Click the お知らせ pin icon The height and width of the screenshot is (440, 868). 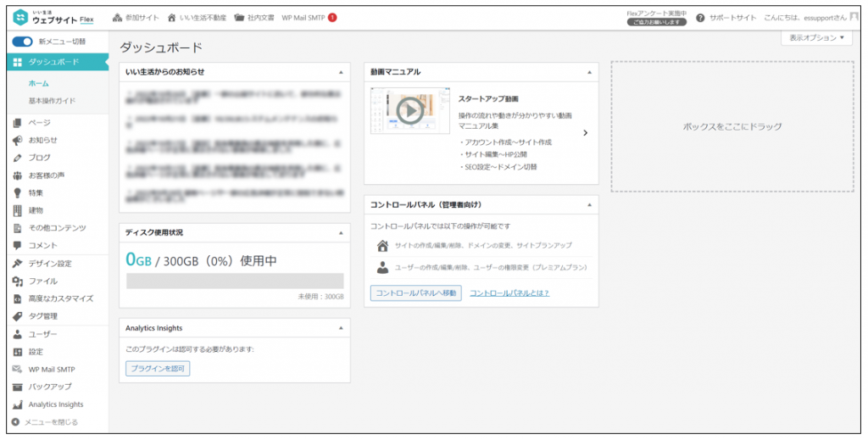(x=18, y=140)
